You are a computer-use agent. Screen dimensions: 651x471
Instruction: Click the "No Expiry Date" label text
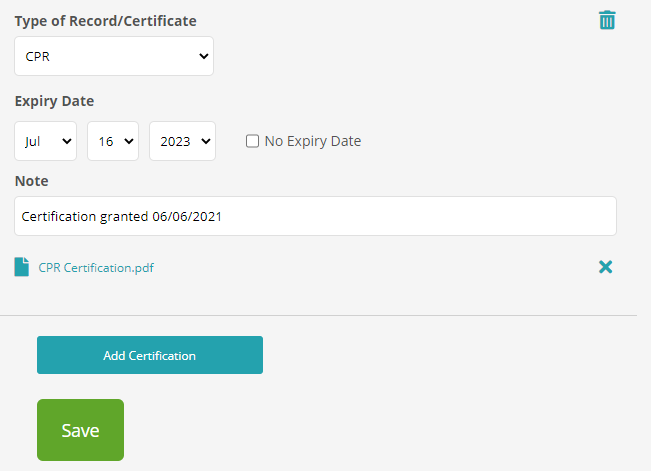coord(312,141)
